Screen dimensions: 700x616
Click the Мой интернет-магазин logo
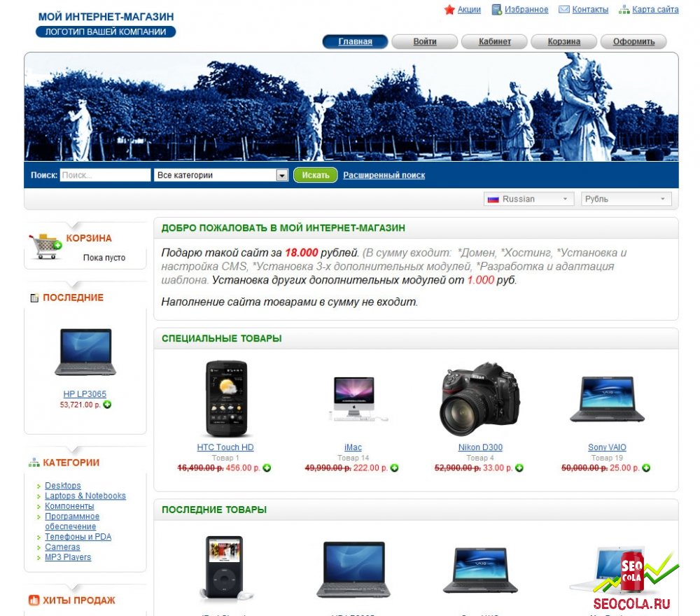tap(106, 24)
